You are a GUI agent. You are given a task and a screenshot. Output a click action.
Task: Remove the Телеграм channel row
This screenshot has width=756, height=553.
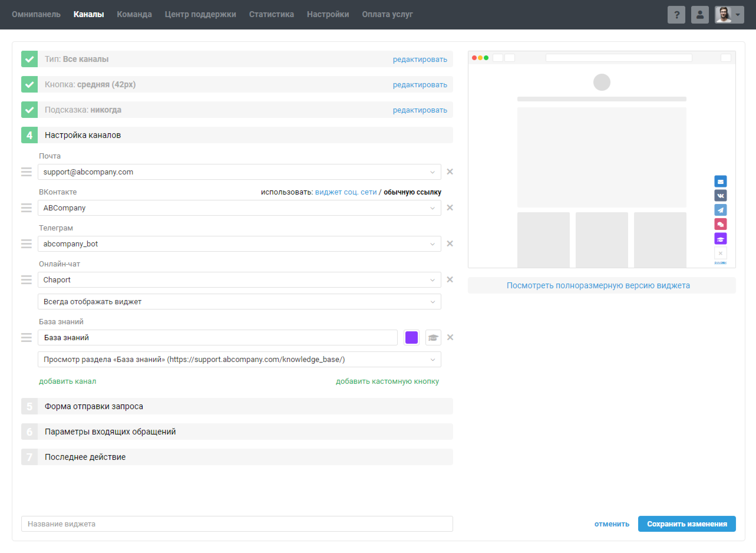(x=450, y=244)
